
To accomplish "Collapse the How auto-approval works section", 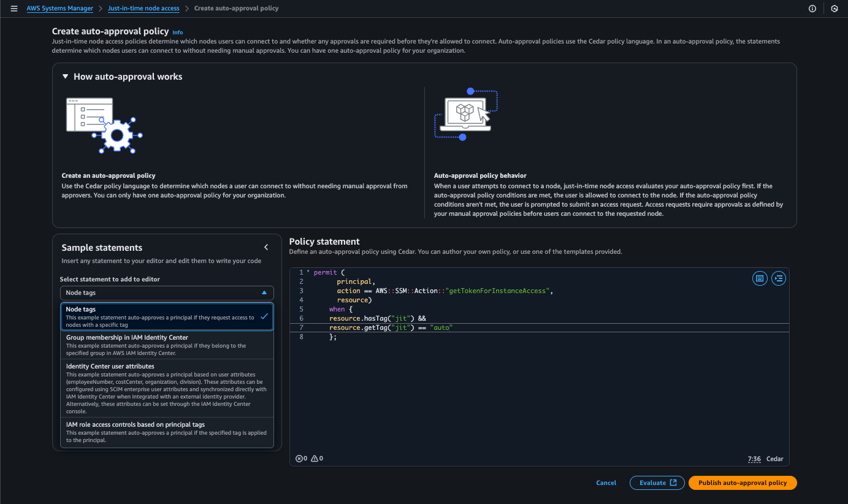I will [x=66, y=77].
